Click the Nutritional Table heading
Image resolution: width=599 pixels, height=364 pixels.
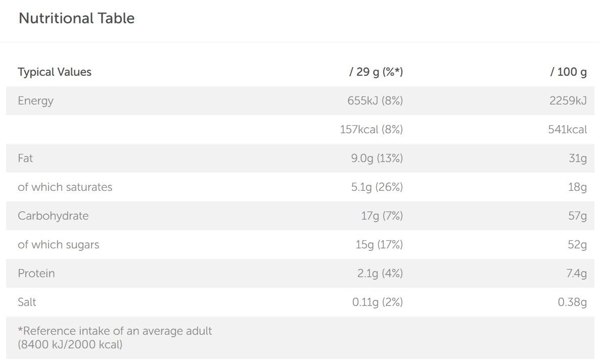76,19
